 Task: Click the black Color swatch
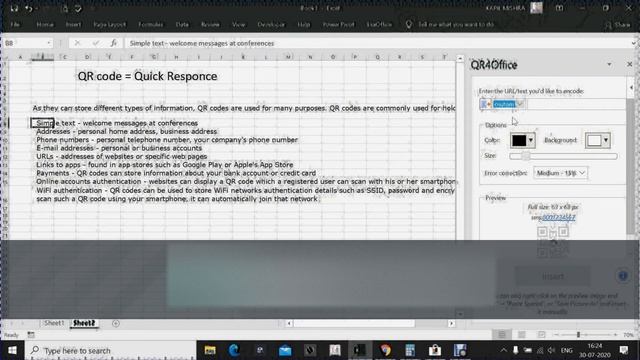pyautogui.click(x=519, y=140)
